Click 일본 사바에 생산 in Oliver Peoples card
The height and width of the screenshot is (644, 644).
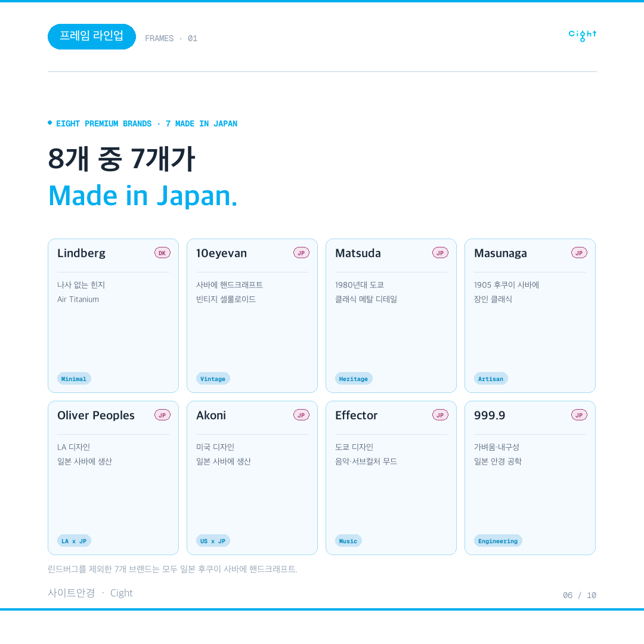85,462
